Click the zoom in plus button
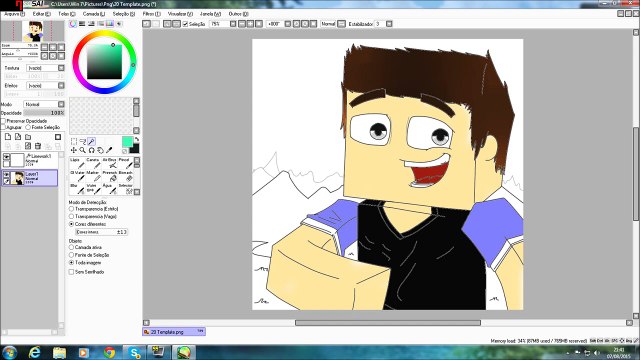640x360 pixels. click(250, 24)
